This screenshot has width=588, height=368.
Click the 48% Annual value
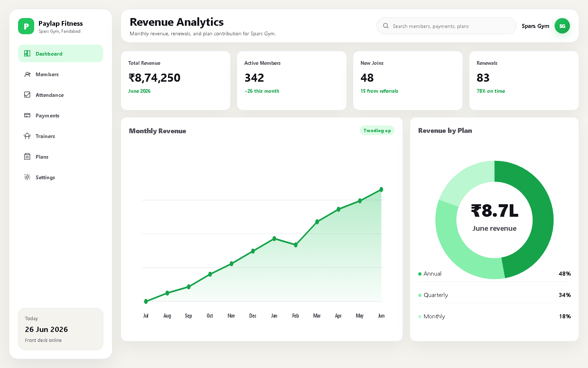[565, 274]
